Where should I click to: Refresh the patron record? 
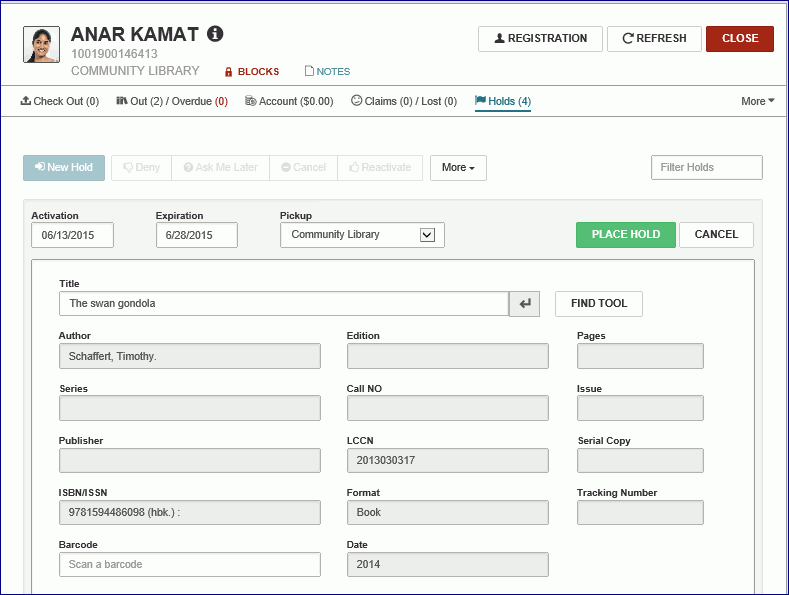(654, 39)
